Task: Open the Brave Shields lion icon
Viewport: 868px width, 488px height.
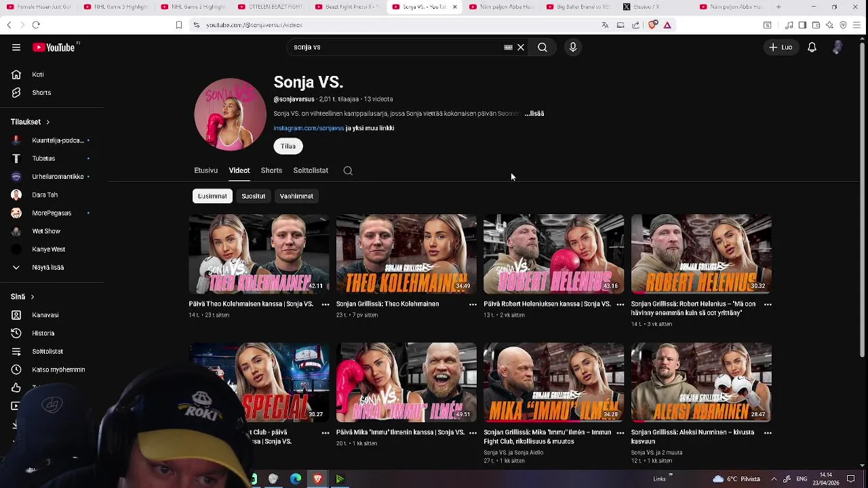Action: (652, 25)
